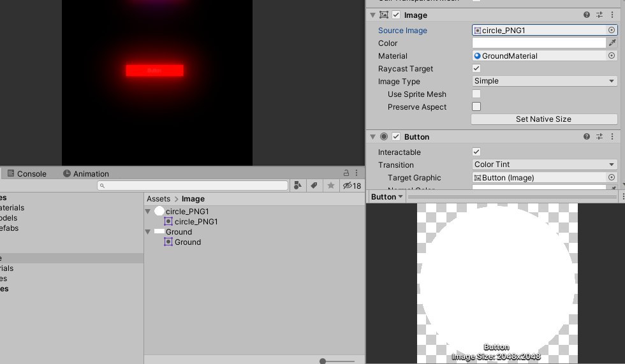Collapse the Button component foldout
The height and width of the screenshot is (364, 625).
click(x=372, y=137)
